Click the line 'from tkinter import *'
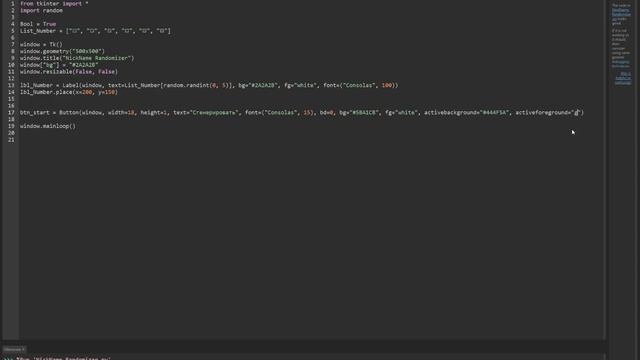 pos(54,4)
